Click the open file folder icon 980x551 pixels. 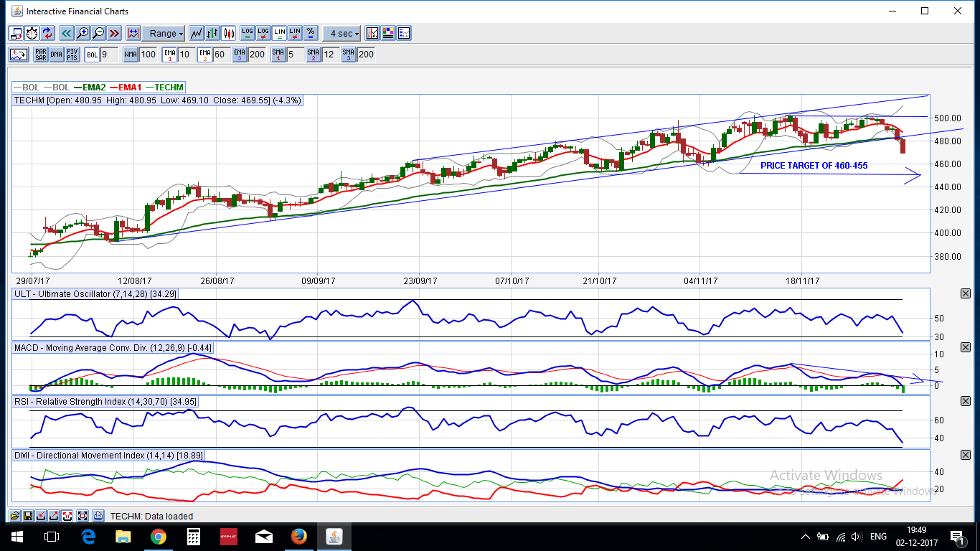pos(14,516)
